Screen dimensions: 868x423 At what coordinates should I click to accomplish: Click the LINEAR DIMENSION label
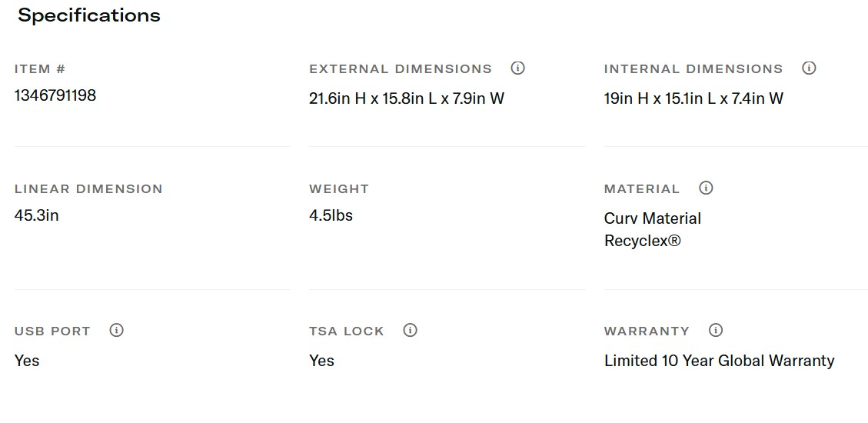pos(88,189)
